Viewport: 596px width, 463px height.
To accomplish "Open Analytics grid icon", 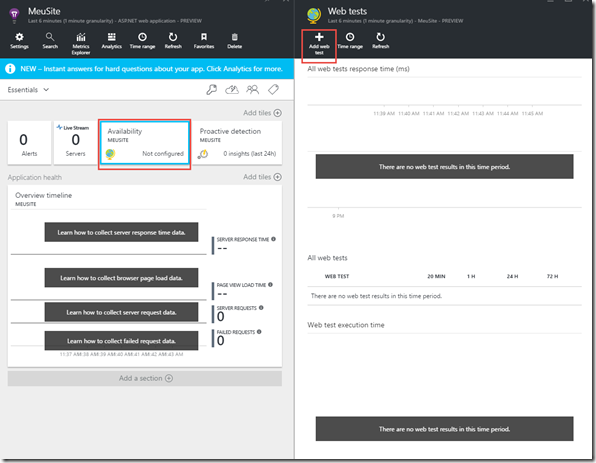I will pos(111,37).
